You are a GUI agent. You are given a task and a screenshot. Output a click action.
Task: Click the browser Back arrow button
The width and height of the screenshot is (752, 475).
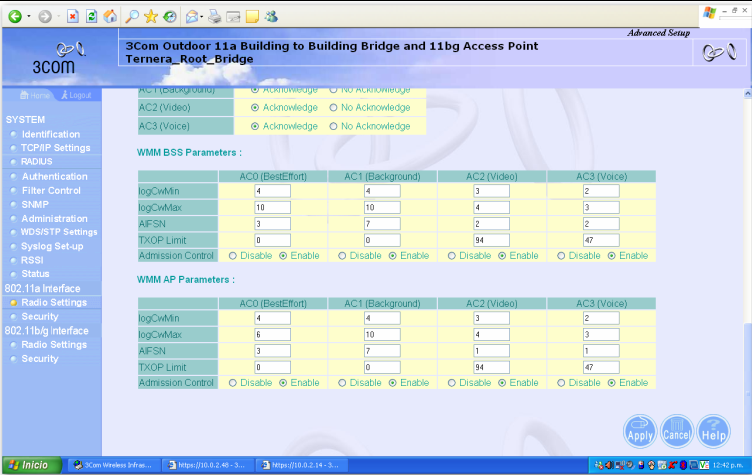click(x=15, y=17)
